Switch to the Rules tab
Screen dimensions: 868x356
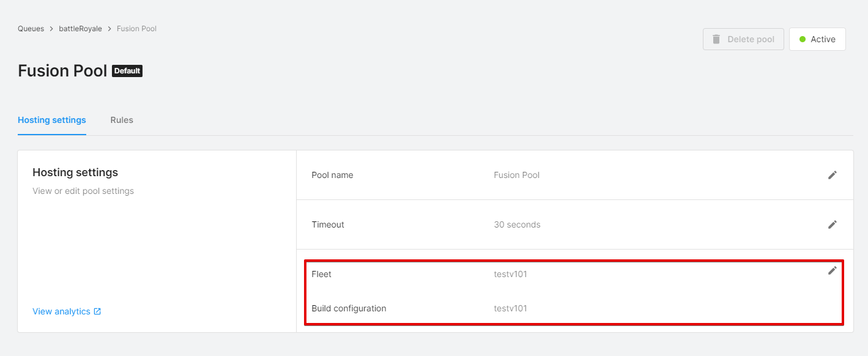(122, 120)
